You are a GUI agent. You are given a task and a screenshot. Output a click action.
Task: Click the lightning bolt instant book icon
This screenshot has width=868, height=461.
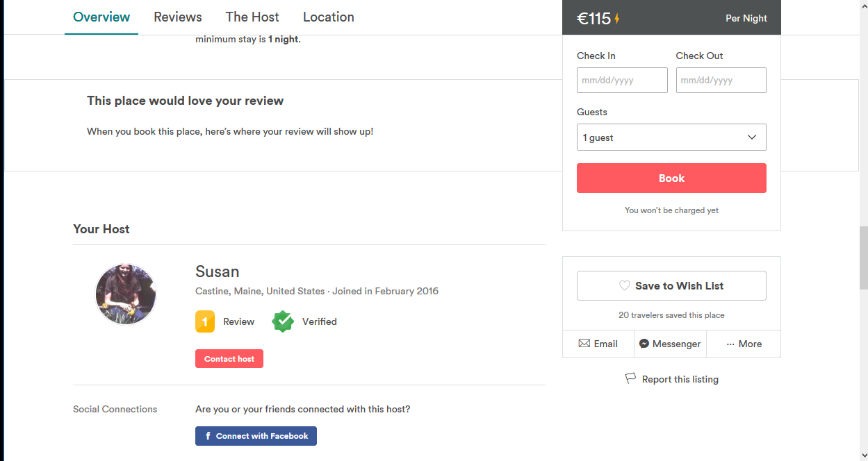tap(617, 19)
